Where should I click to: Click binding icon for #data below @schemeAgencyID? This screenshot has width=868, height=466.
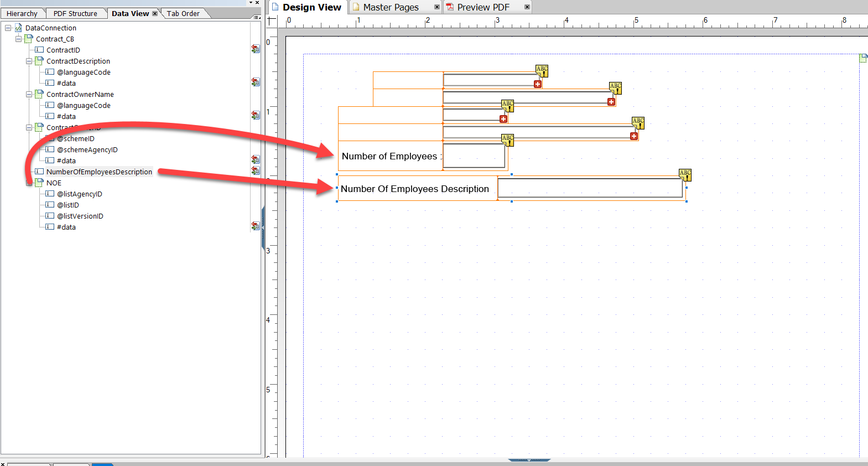pos(256,159)
